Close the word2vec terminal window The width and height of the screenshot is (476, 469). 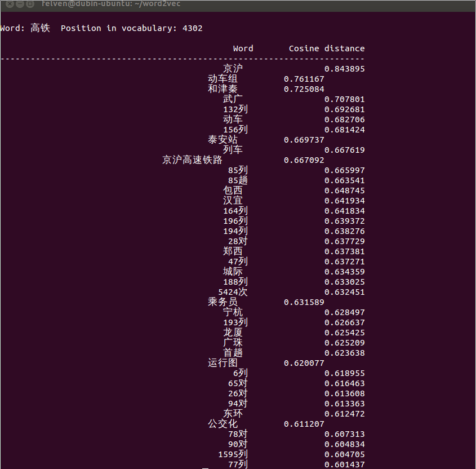(10, 4)
